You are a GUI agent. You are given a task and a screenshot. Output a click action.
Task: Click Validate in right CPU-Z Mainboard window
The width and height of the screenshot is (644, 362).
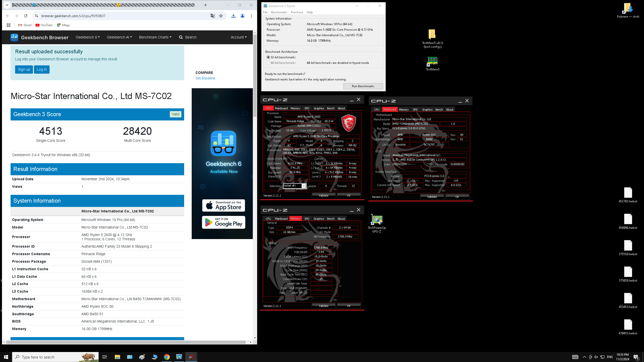tap(432, 197)
